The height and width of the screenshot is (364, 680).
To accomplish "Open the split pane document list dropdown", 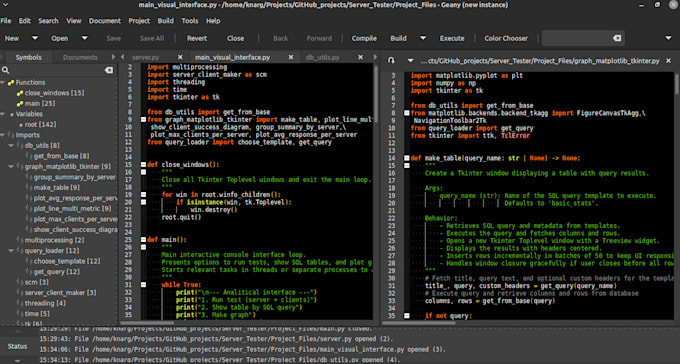I will (410, 61).
